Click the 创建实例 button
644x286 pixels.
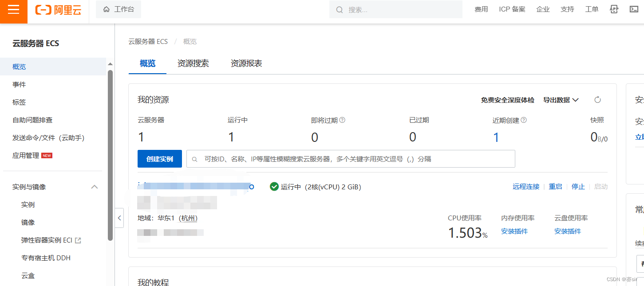[x=160, y=159]
